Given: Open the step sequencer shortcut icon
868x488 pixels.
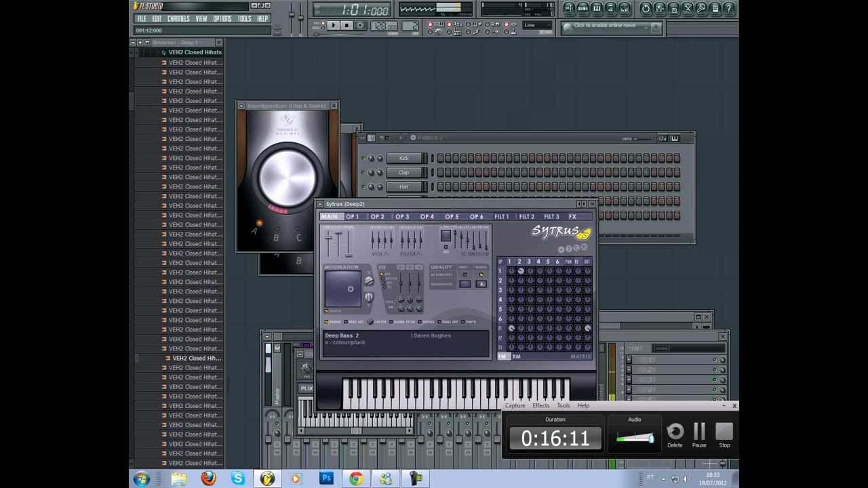Looking at the screenshot, I should point(583,8).
